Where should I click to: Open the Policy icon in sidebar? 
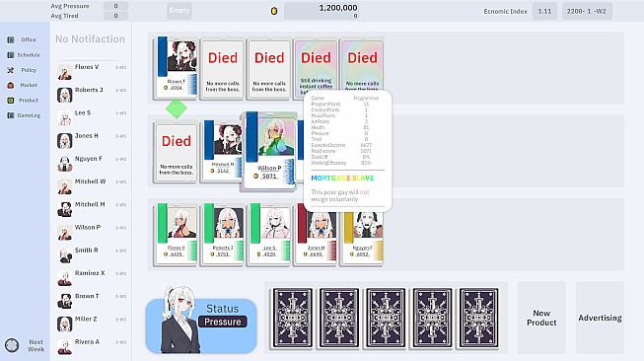tap(11, 70)
